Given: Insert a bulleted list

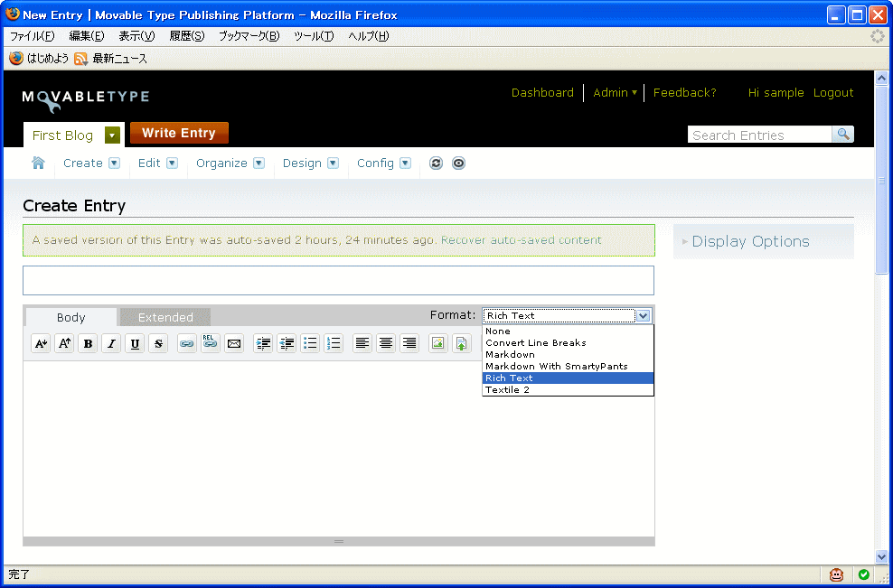Looking at the screenshot, I should point(310,343).
